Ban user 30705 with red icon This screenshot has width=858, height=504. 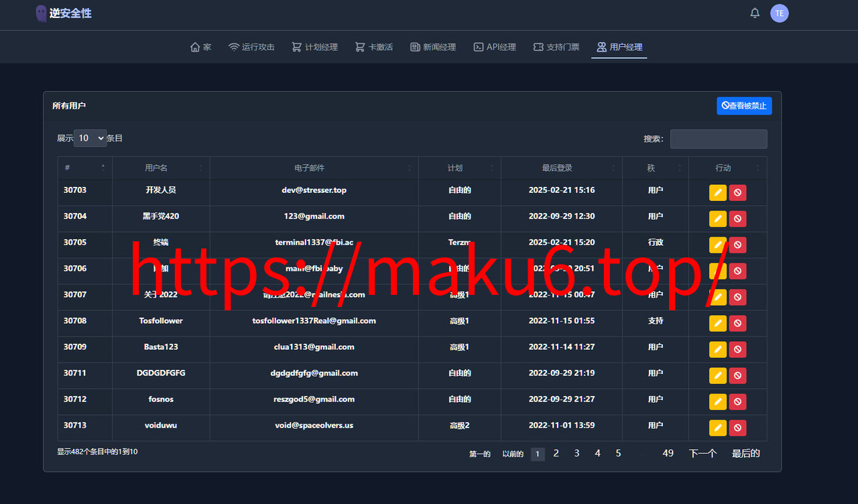point(737,245)
